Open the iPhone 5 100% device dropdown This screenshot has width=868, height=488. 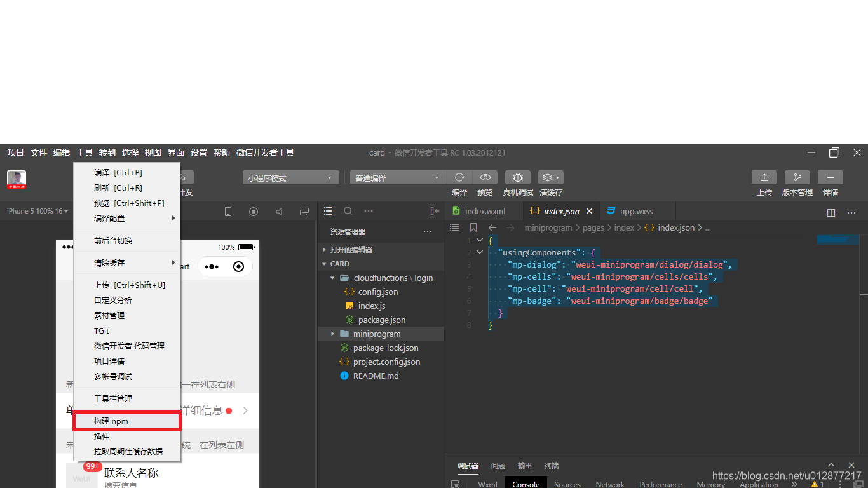tap(37, 211)
